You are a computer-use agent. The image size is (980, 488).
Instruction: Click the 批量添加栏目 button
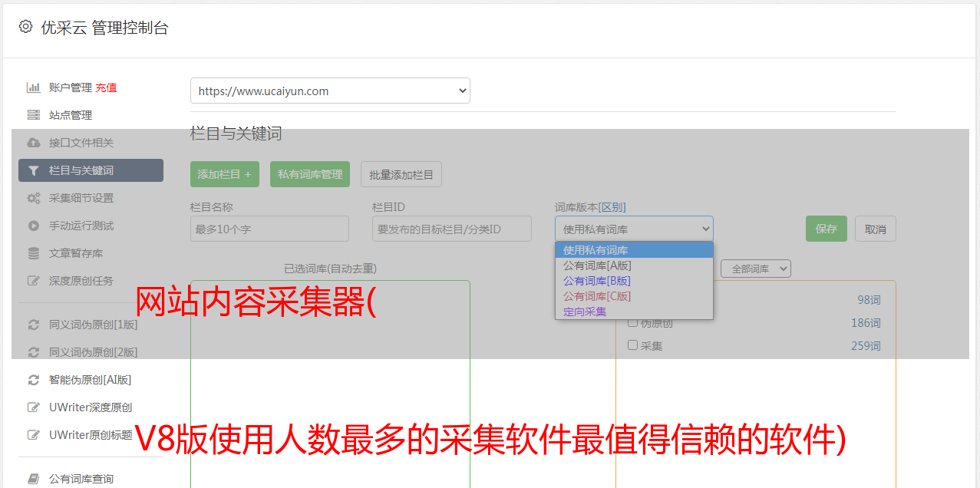click(401, 174)
